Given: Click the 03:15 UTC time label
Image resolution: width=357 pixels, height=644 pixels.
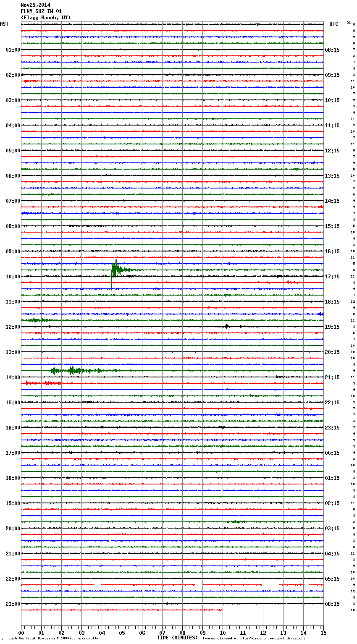Looking at the screenshot, I should pyautogui.click(x=332, y=529).
